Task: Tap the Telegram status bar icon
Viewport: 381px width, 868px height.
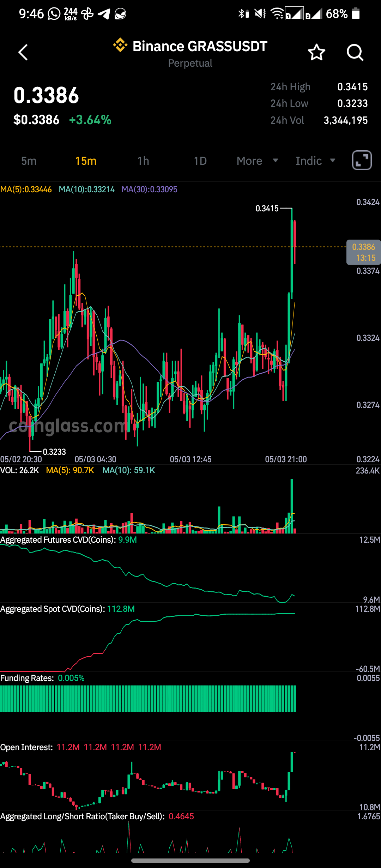Action: tap(104, 14)
